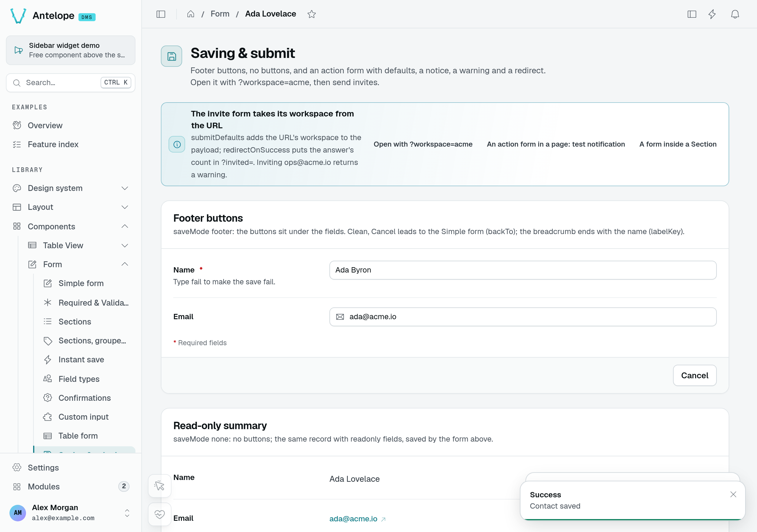Expand Layout section

(71, 207)
